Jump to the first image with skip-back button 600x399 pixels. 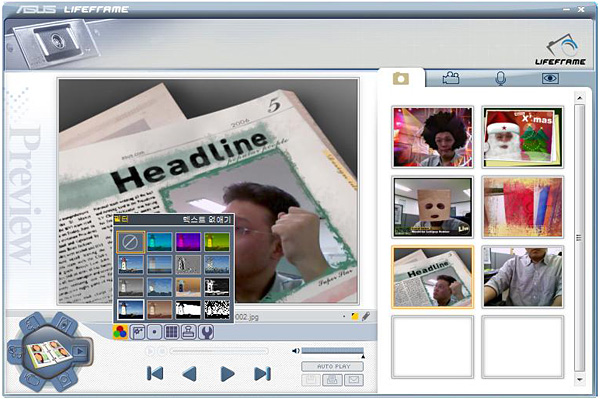[155, 373]
